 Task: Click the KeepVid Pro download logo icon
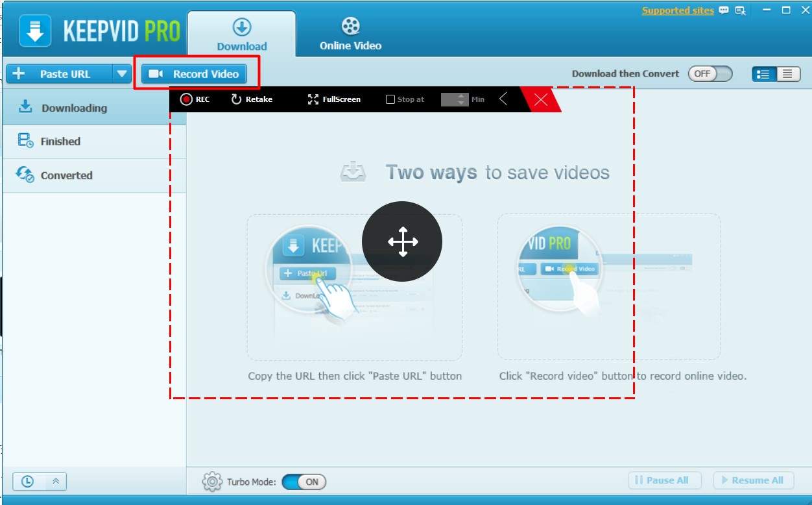click(x=35, y=30)
